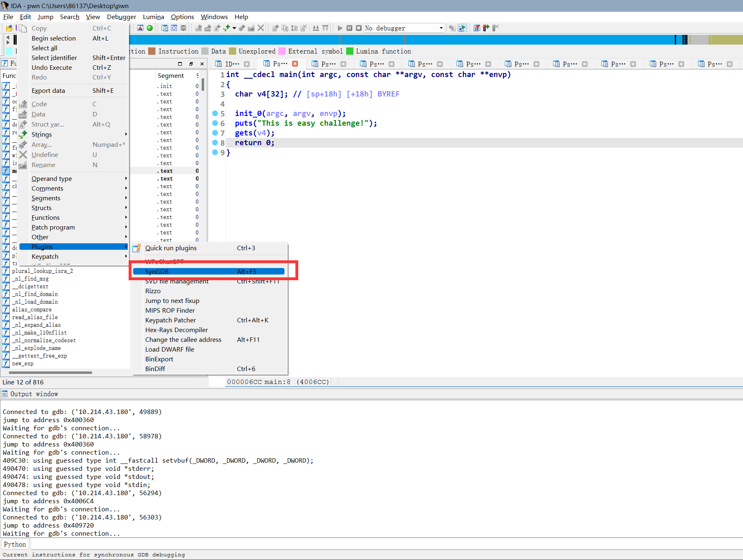Click the breakpoint list toolbar icon
743x560 pixels.
click(477, 28)
